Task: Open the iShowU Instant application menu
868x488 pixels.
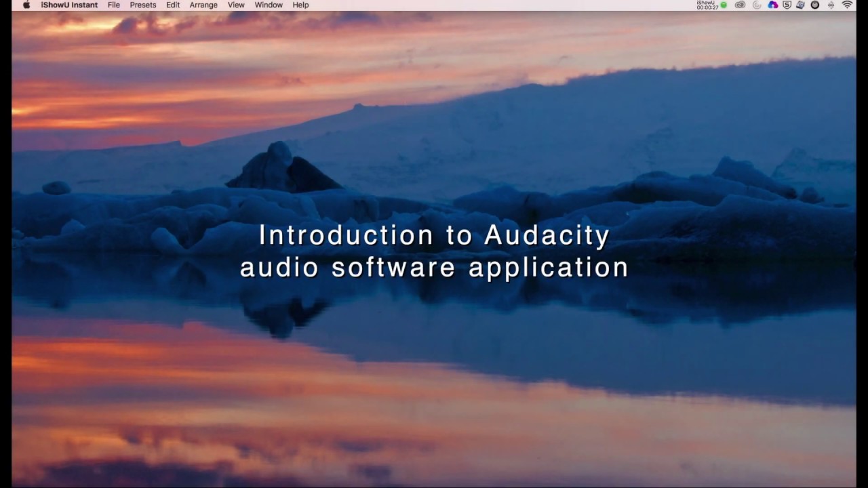Action: click(69, 5)
